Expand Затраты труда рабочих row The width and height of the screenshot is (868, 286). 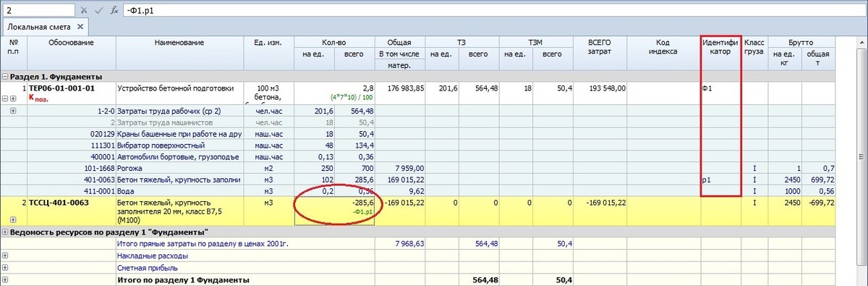click(13, 111)
